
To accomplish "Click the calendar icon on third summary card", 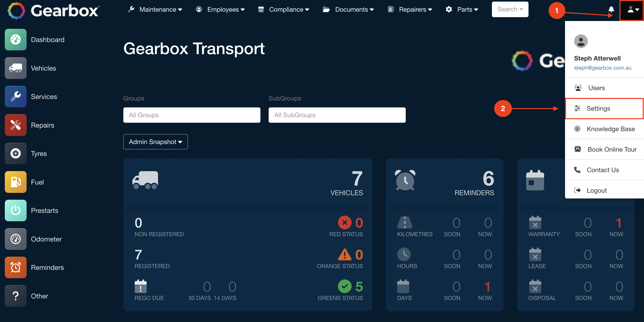I will click(x=535, y=180).
